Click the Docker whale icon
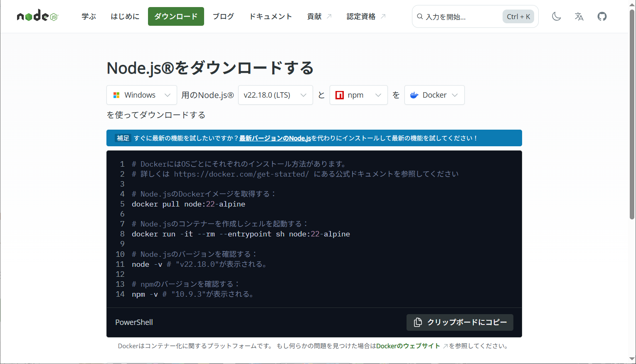Image resolution: width=636 pixels, height=364 pixels. point(414,95)
